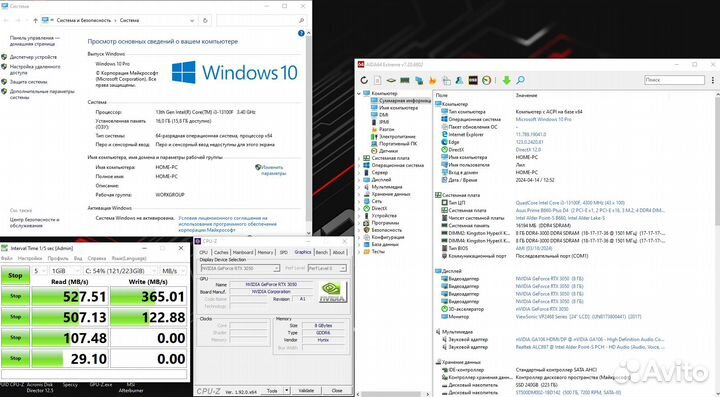
Task: Click the Значение column header in AIDA64
Action: coord(526,95)
